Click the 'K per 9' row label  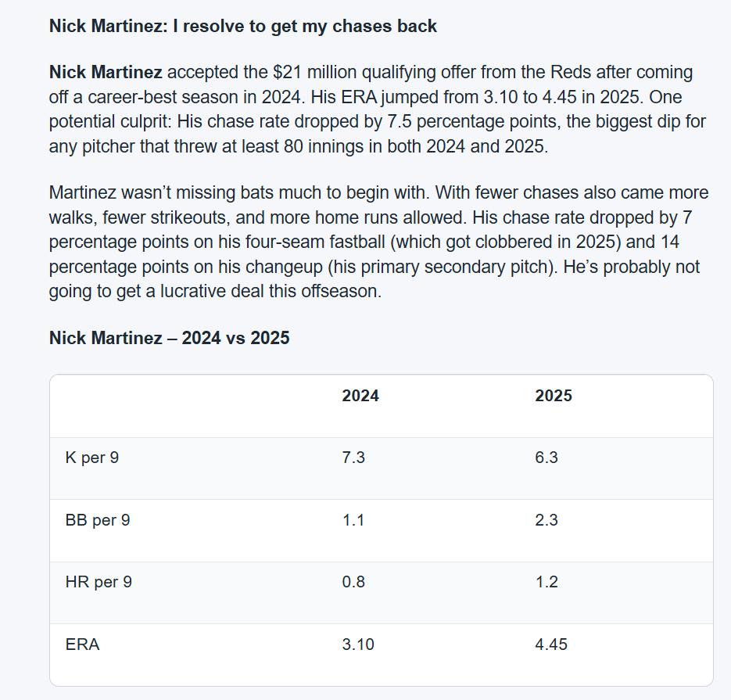[x=92, y=458]
